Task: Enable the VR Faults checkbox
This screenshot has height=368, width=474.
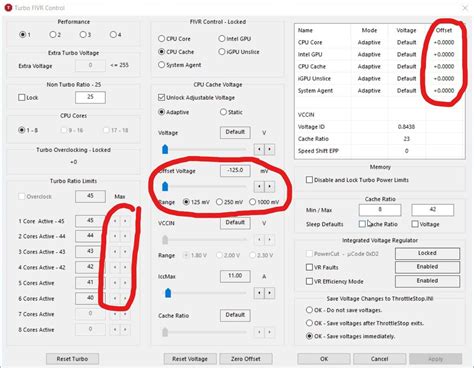Action: [309, 267]
